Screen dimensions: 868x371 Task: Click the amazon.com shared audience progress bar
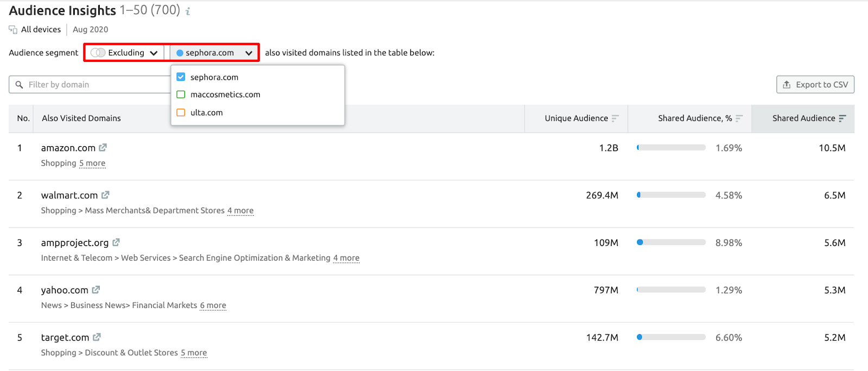[x=671, y=148]
